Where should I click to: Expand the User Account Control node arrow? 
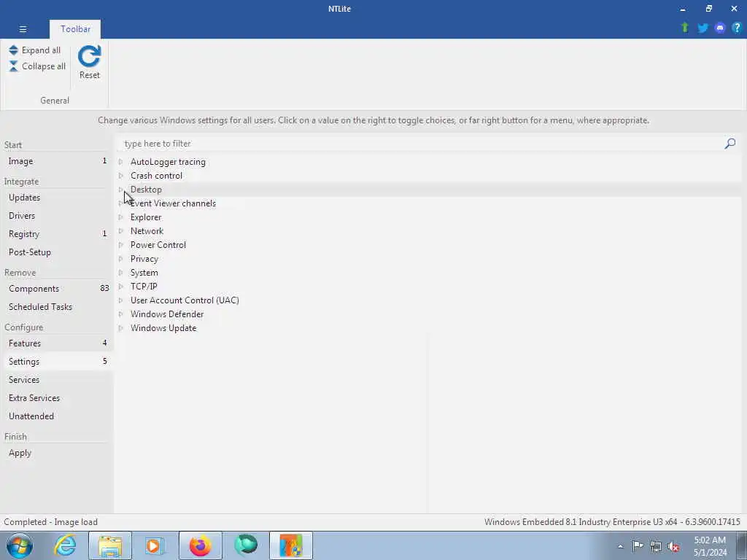point(120,300)
